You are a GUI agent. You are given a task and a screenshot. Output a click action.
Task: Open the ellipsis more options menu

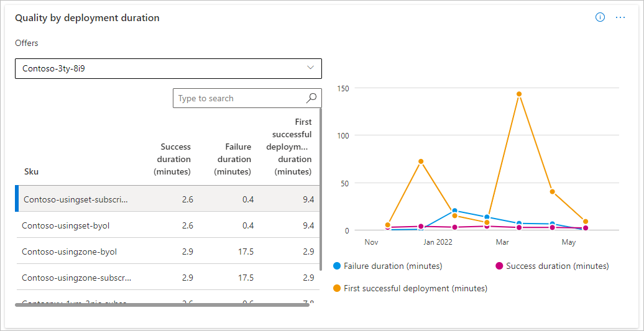pos(620,17)
